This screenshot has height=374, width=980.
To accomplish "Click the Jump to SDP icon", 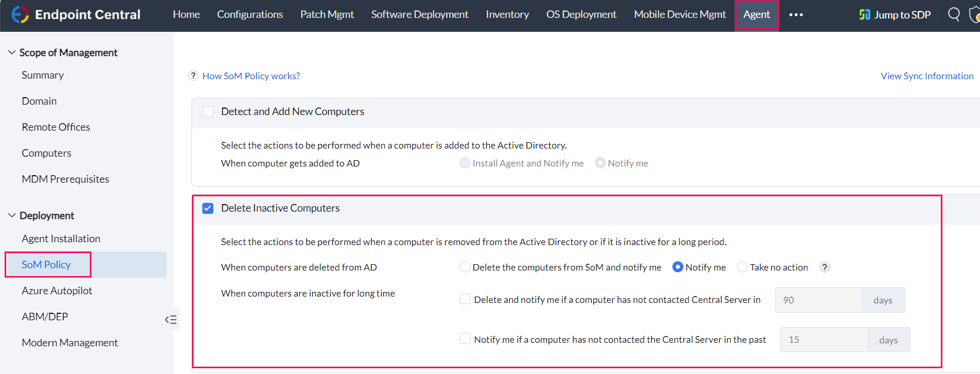I will pos(864,14).
